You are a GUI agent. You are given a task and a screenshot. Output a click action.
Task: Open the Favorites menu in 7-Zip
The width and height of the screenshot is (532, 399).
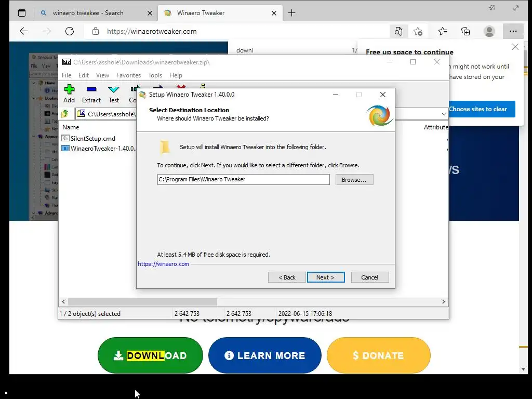pyautogui.click(x=128, y=75)
